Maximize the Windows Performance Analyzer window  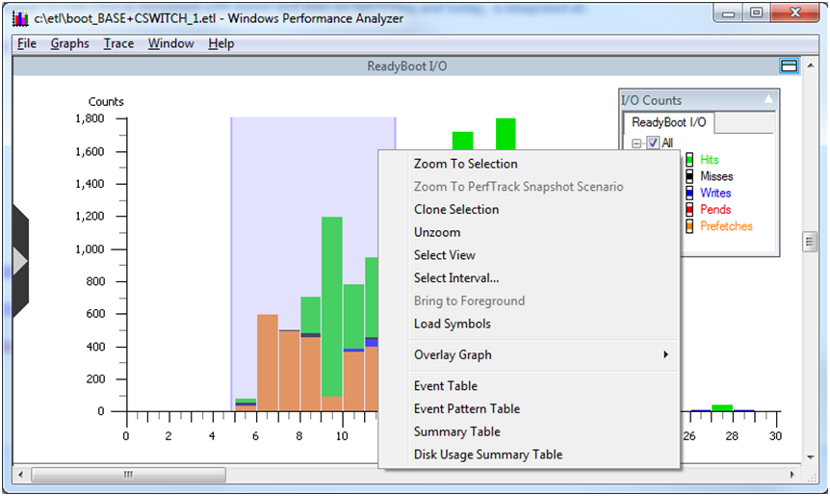[x=756, y=13]
